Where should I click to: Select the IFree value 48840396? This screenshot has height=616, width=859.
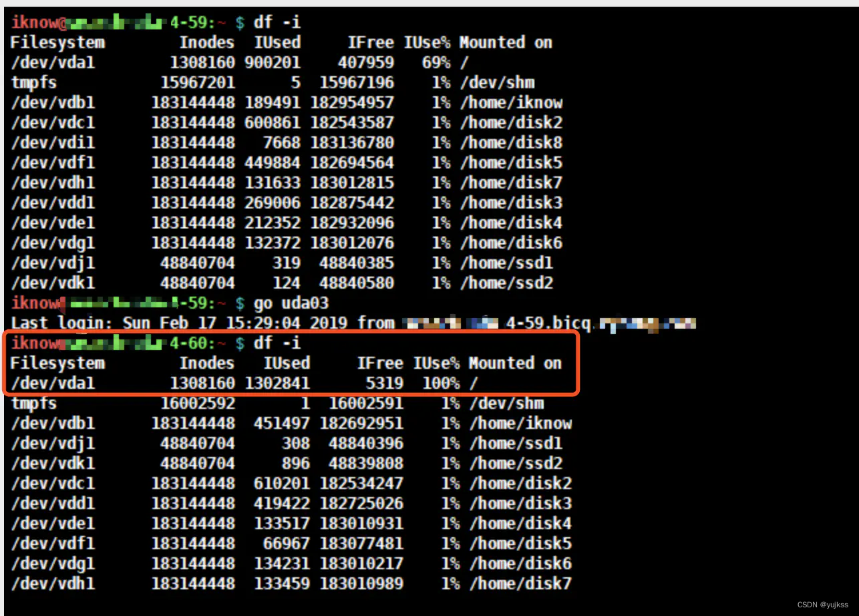[x=366, y=444]
